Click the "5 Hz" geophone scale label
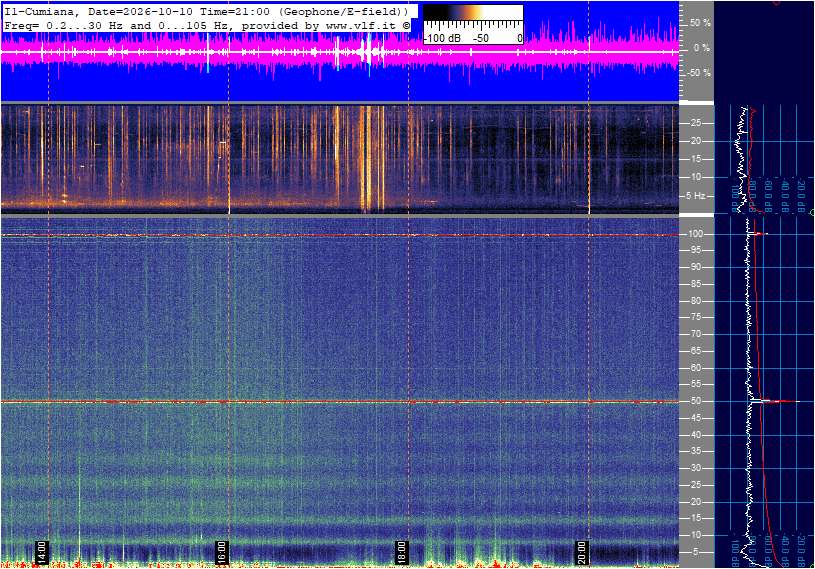 696,195
